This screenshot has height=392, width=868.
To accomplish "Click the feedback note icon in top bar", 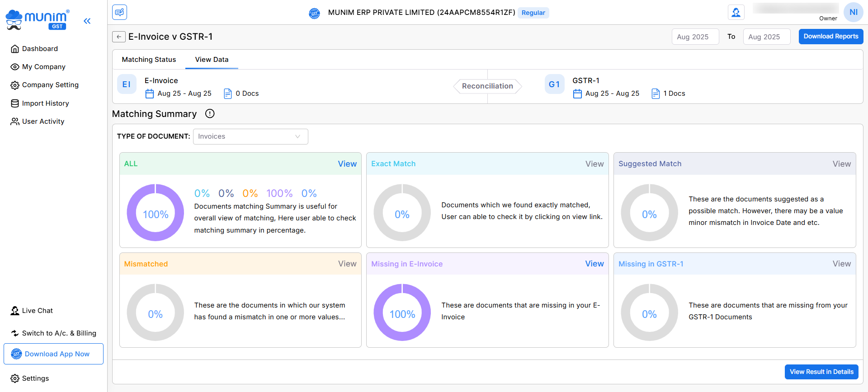I will 119,12.
